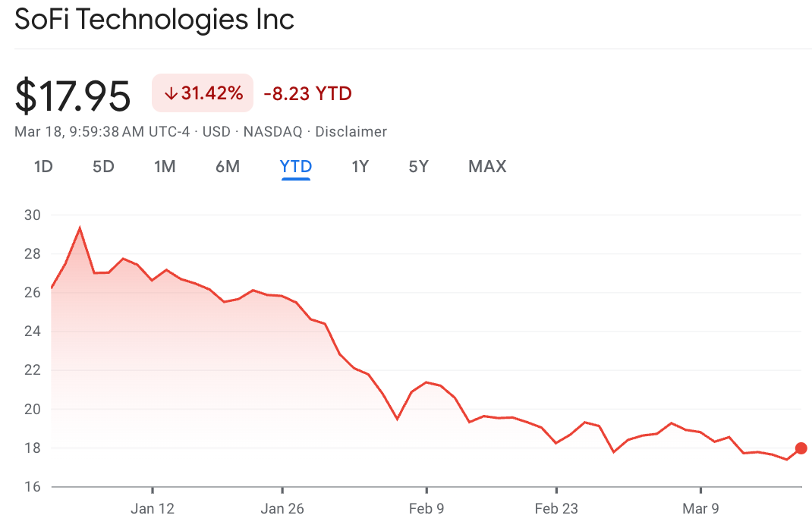
Task: Click the Mar 9 date axis label
Action: coord(700,508)
